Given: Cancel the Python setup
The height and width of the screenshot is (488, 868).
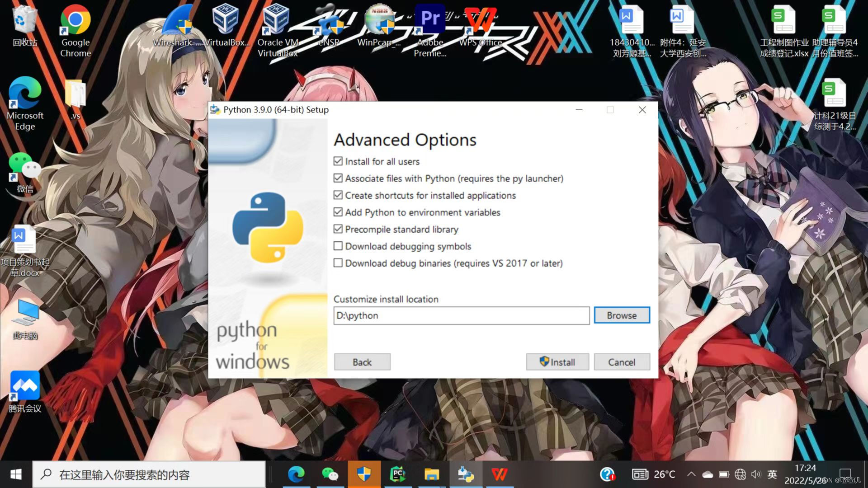Looking at the screenshot, I should tap(622, 362).
